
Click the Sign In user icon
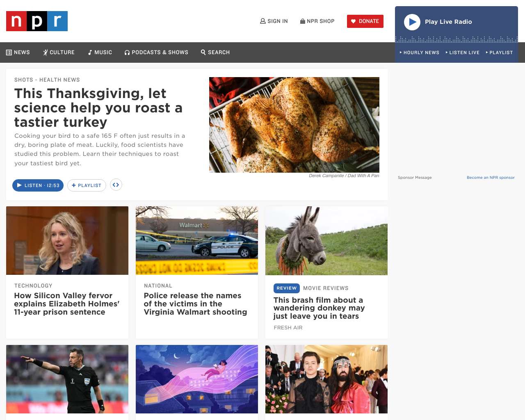[x=263, y=21]
